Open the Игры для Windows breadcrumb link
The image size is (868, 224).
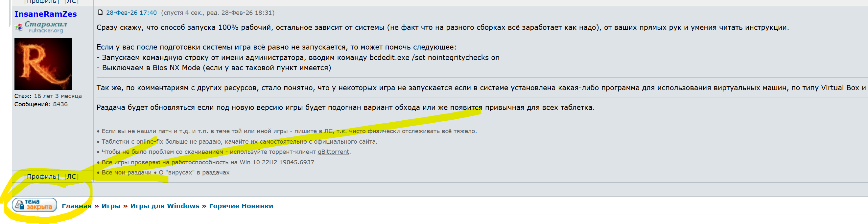165,206
